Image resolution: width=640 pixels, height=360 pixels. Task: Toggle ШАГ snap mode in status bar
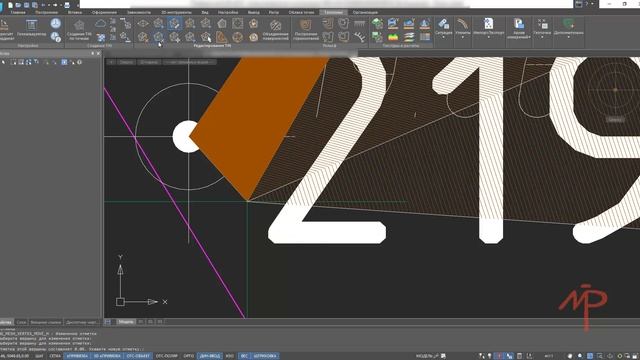(39, 356)
